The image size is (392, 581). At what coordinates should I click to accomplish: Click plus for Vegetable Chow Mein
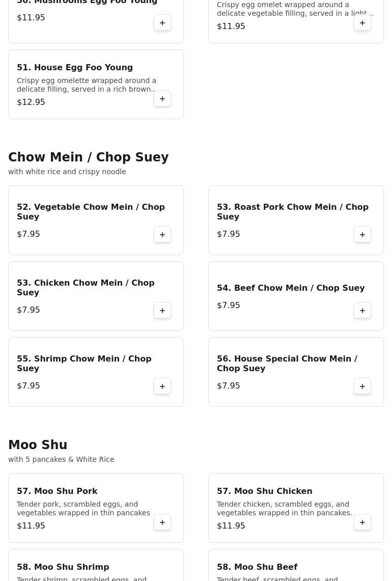coord(162,235)
